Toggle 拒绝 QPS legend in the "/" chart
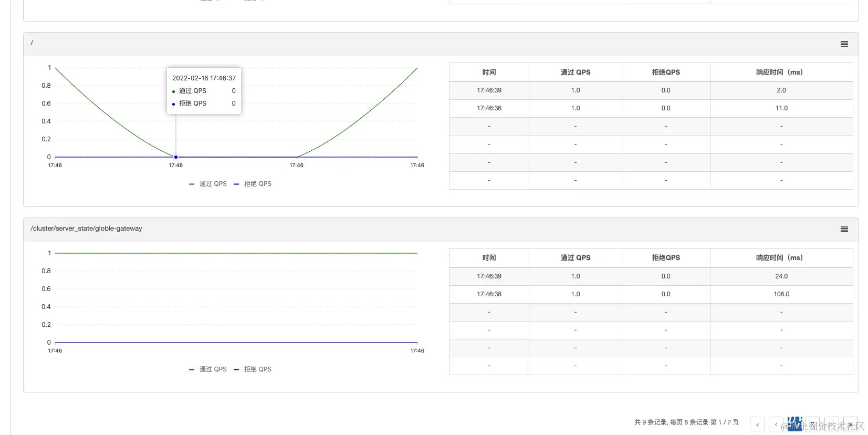The height and width of the screenshot is (435, 868). [253, 184]
